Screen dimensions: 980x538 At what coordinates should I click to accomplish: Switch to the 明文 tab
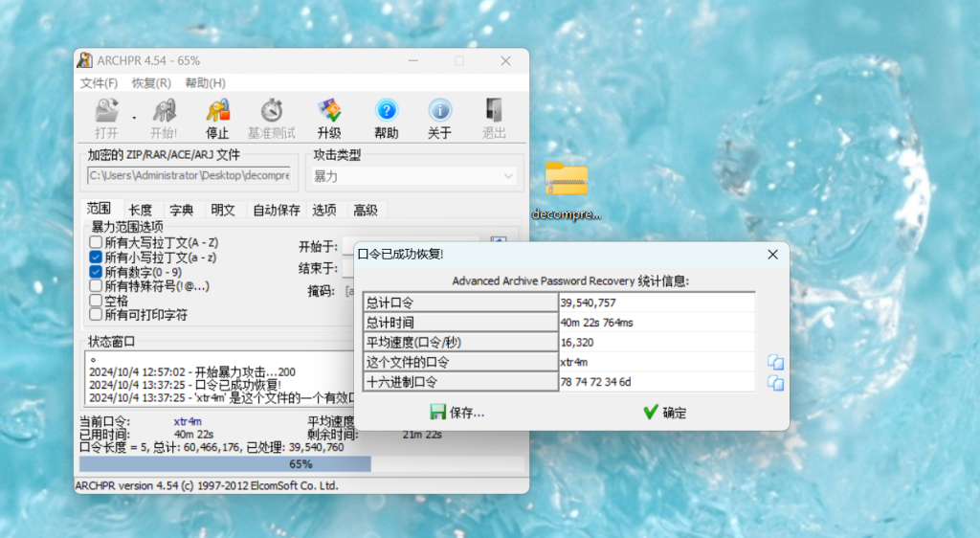click(223, 210)
